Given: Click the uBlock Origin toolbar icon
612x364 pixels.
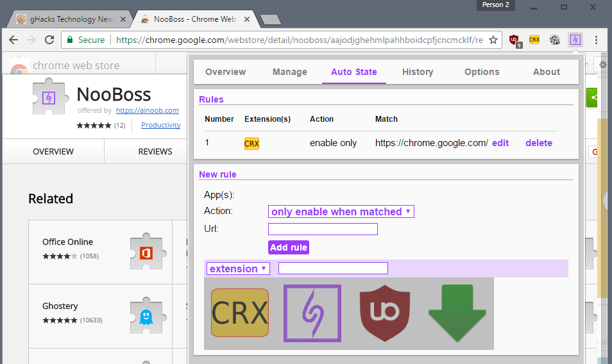Looking at the screenshot, I should 515,40.
